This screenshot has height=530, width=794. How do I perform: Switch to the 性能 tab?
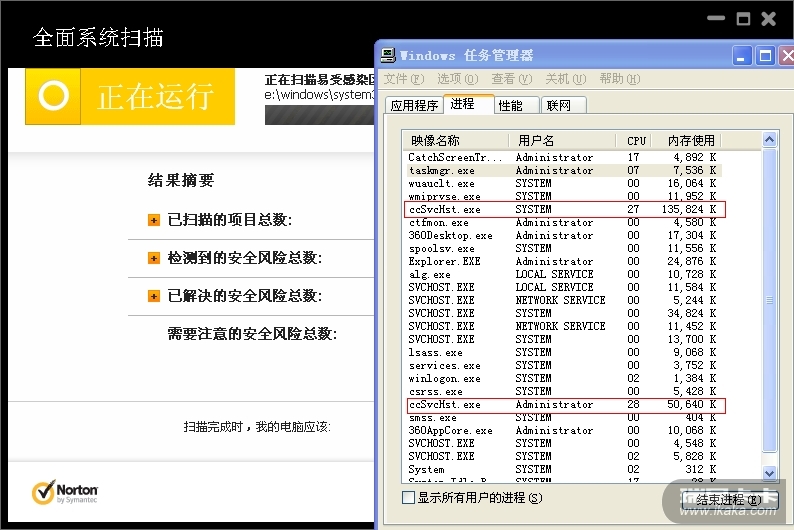click(x=515, y=105)
